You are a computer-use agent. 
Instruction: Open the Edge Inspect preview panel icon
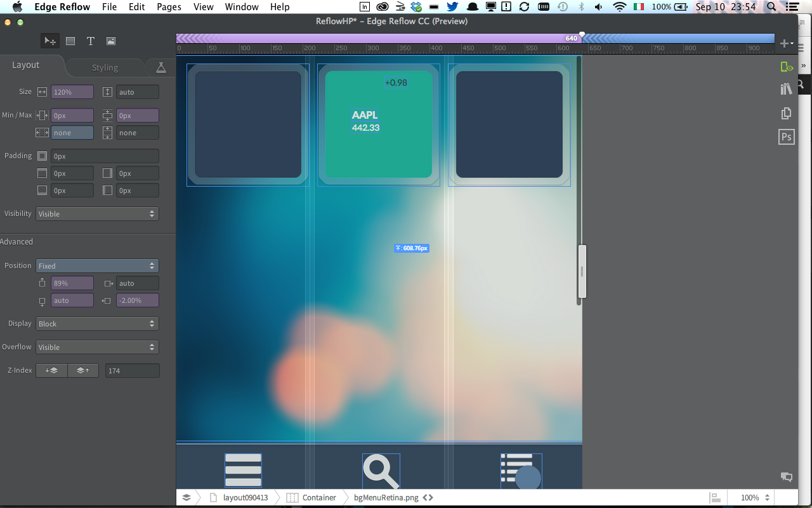pos(787,67)
